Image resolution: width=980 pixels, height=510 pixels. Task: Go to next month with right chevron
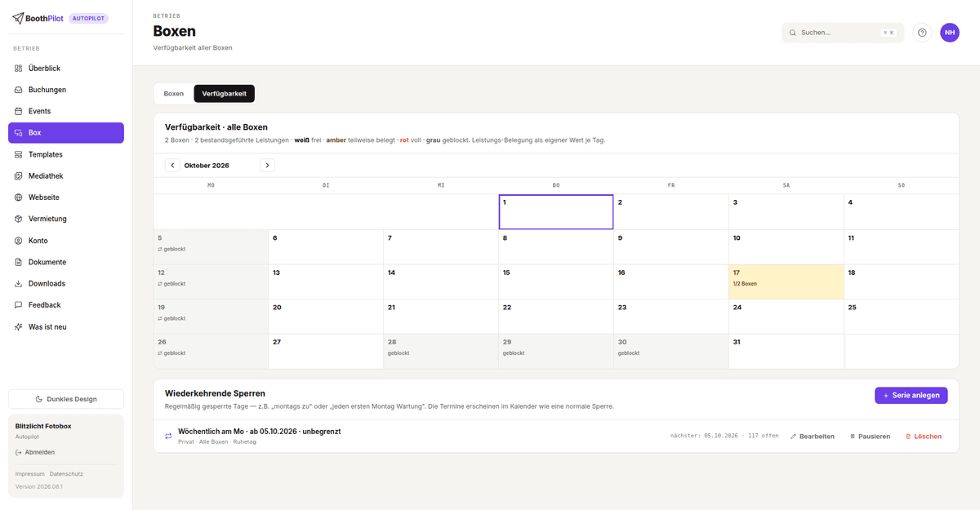point(267,165)
